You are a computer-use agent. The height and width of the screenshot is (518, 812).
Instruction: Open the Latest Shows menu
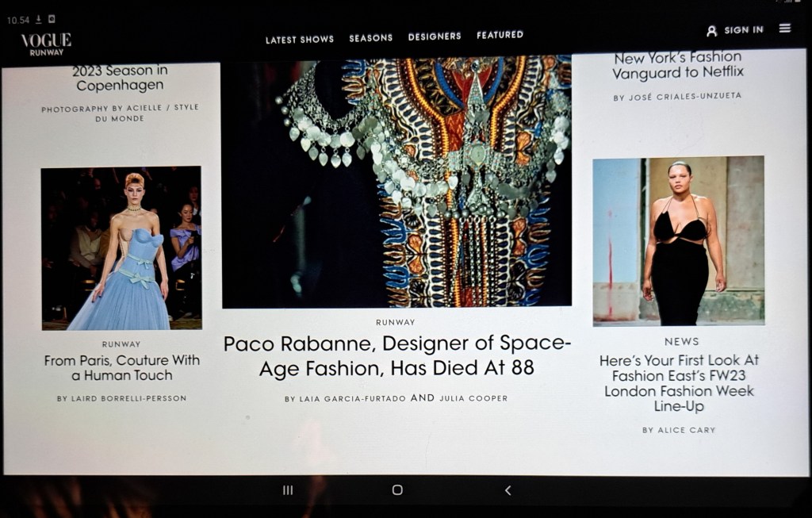(x=299, y=39)
